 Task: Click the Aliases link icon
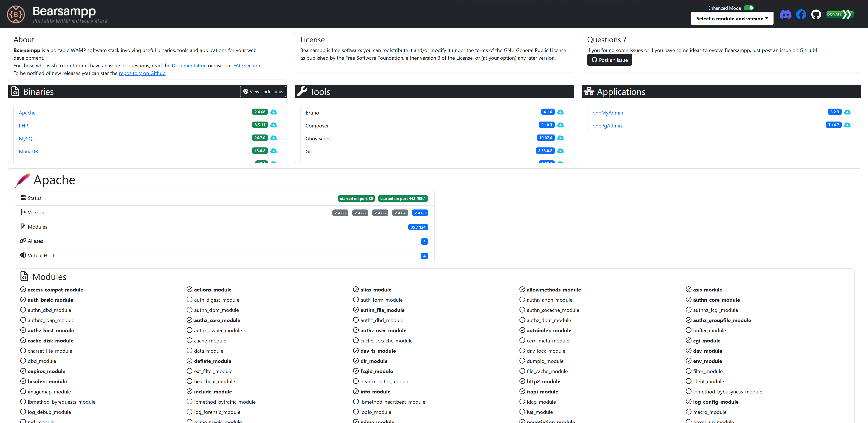23,241
